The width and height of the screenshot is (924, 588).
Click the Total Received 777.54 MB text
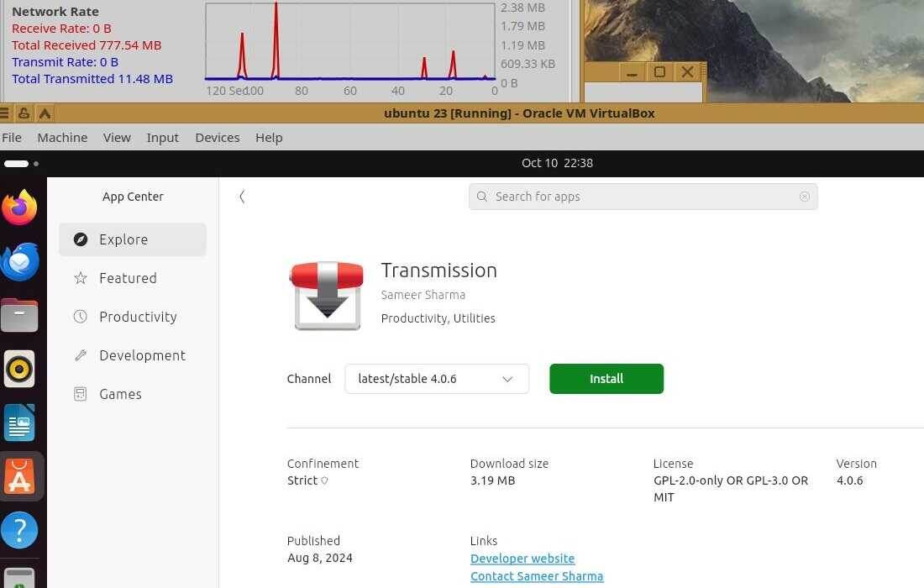tap(87, 45)
